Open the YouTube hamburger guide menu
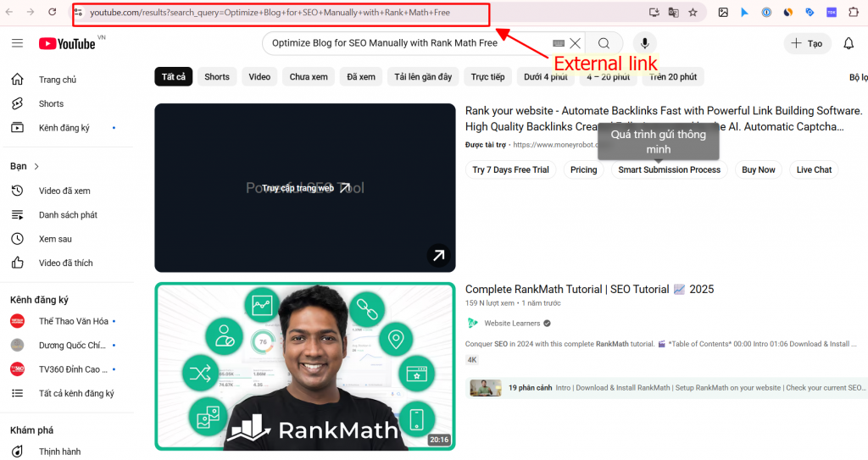 tap(17, 43)
